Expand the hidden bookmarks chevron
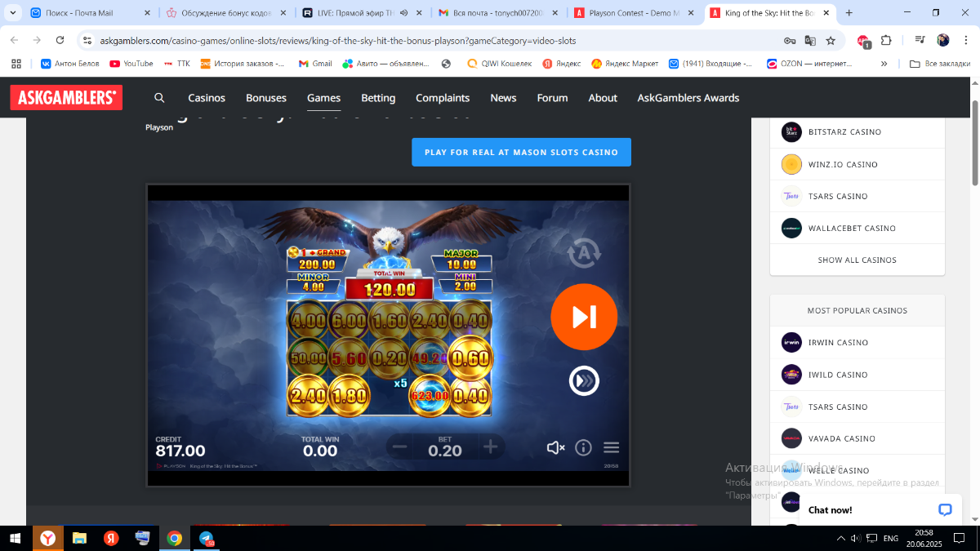980x551 pixels. point(884,64)
